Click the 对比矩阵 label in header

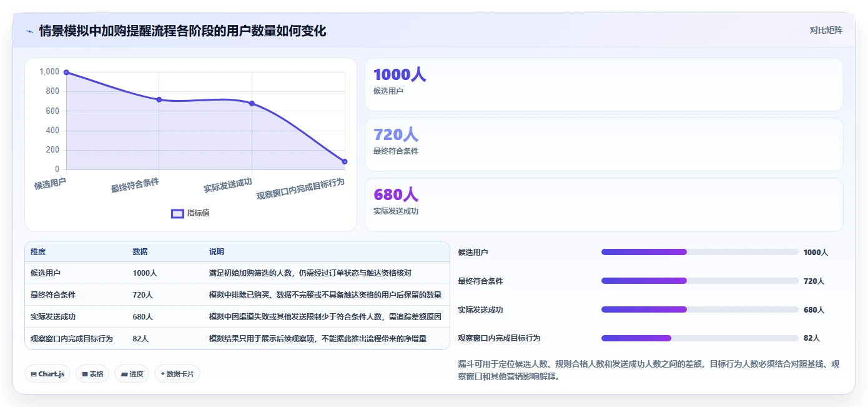[x=826, y=30]
